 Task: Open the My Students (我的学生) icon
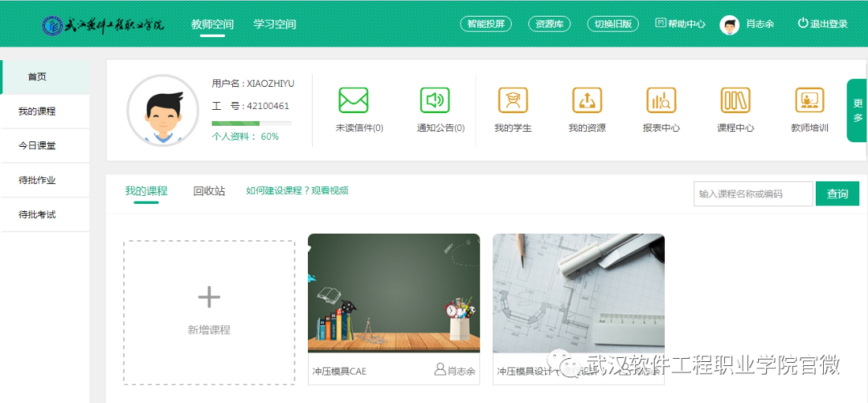click(x=513, y=100)
